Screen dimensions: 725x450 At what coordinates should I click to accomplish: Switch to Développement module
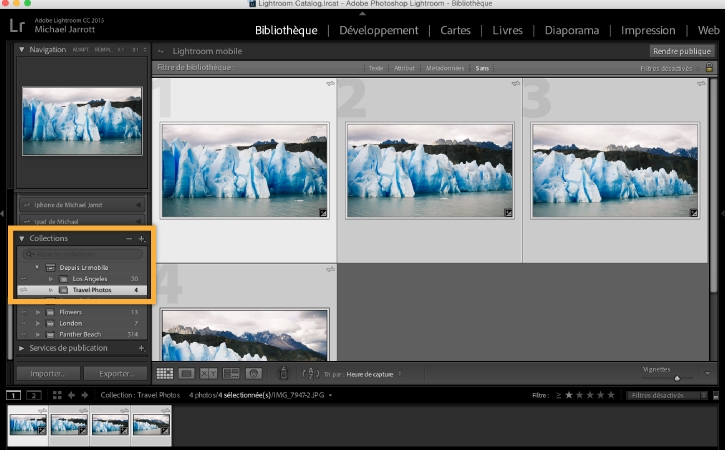378,31
